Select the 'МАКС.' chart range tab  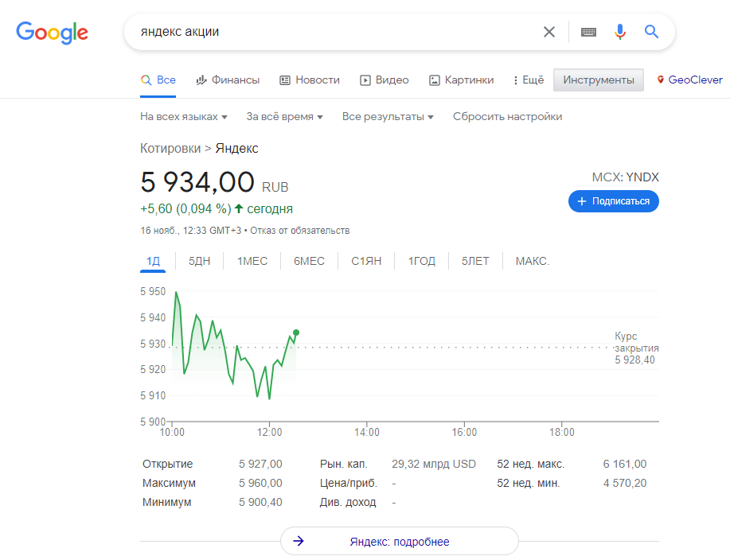pos(533,262)
